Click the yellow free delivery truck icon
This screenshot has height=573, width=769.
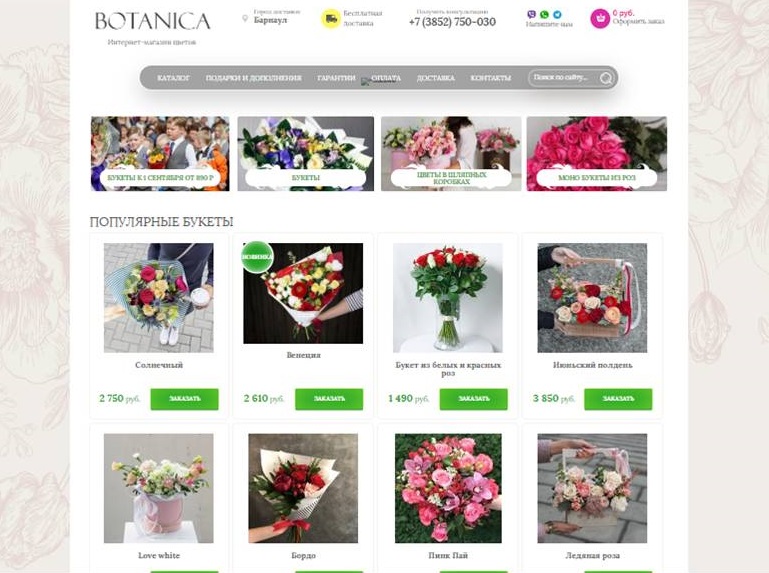(331, 19)
